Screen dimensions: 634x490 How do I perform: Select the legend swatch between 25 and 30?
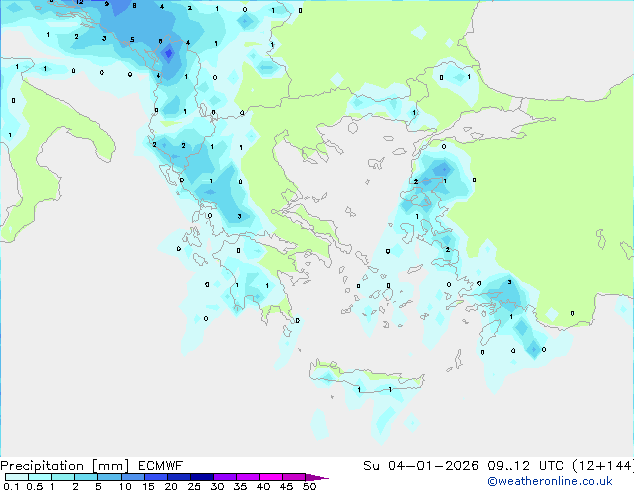pyautogui.click(x=202, y=477)
